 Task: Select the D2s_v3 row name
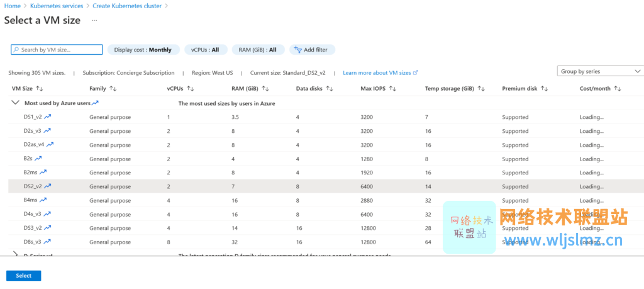coord(33,131)
